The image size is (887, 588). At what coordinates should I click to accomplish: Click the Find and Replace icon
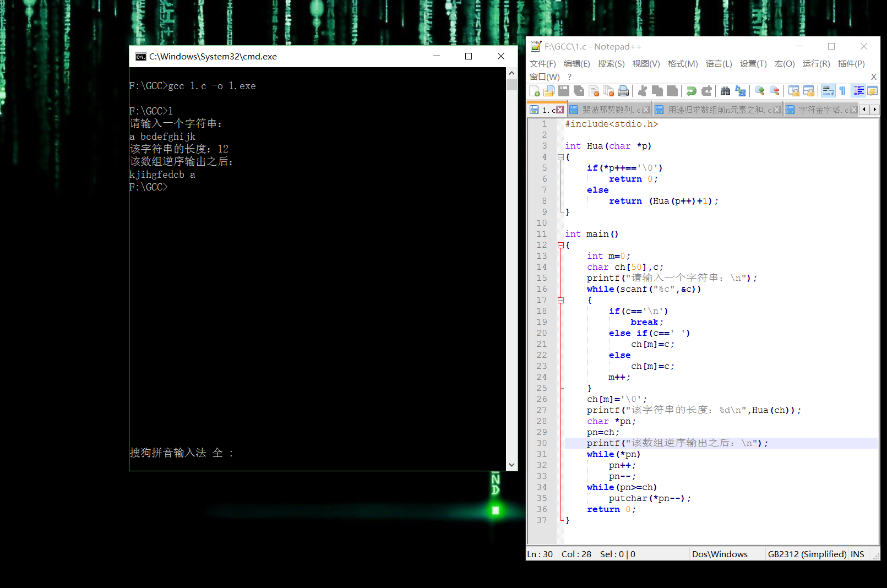(741, 91)
